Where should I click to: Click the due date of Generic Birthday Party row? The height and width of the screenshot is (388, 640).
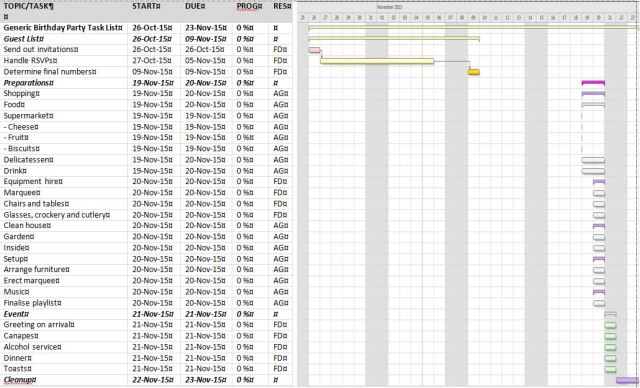tap(205, 28)
